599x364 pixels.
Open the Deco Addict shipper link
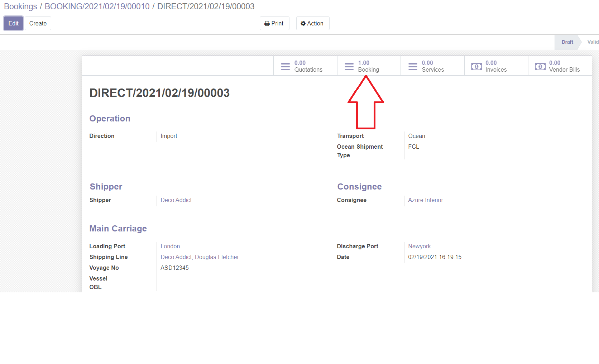point(176,200)
